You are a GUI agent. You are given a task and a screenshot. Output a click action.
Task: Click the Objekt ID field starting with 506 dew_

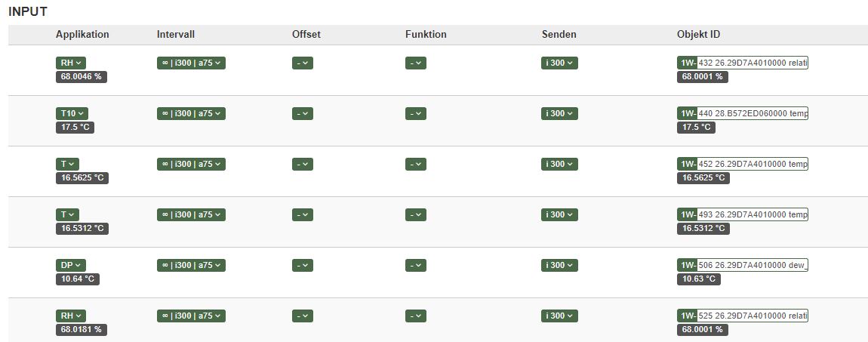[753, 265]
